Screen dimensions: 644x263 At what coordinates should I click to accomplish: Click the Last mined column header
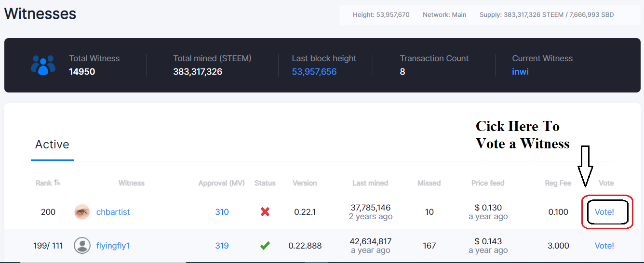(x=370, y=183)
